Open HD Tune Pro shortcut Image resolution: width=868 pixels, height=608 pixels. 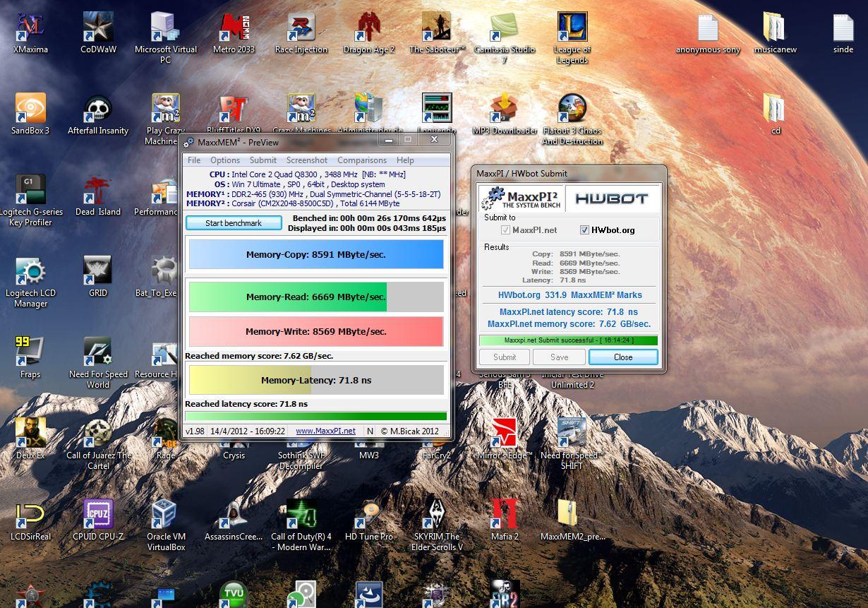click(x=369, y=520)
